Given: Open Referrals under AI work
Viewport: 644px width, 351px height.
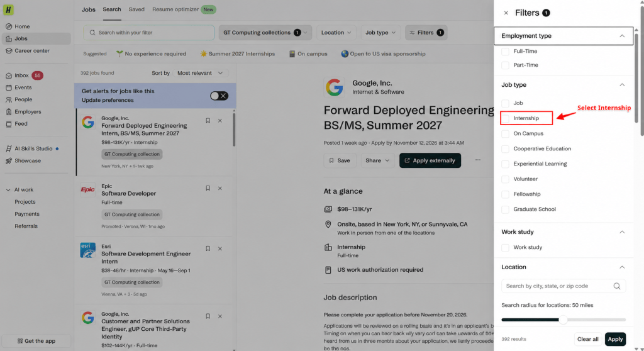Looking at the screenshot, I should (x=26, y=226).
